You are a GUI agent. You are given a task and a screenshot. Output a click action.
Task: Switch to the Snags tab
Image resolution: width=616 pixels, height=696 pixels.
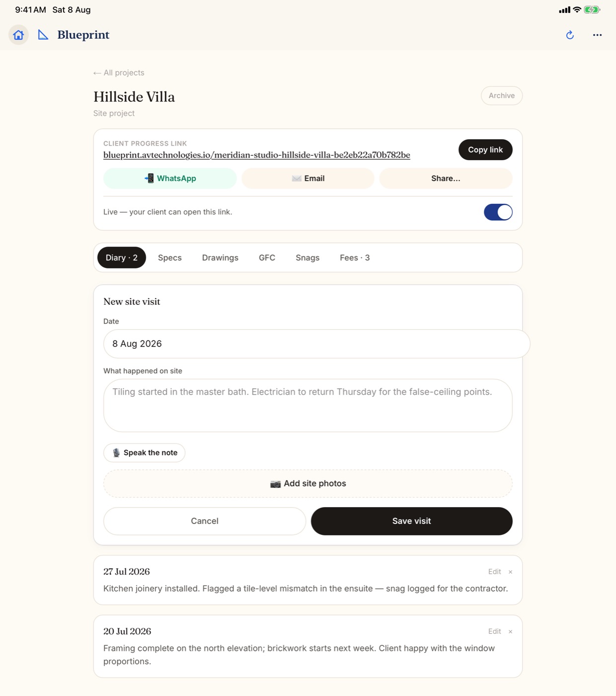point(308,258)
